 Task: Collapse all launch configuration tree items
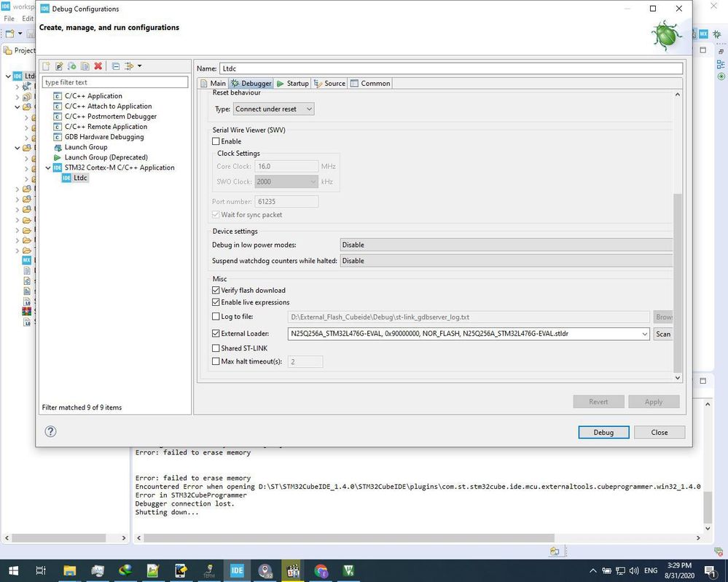coord(116,66)
